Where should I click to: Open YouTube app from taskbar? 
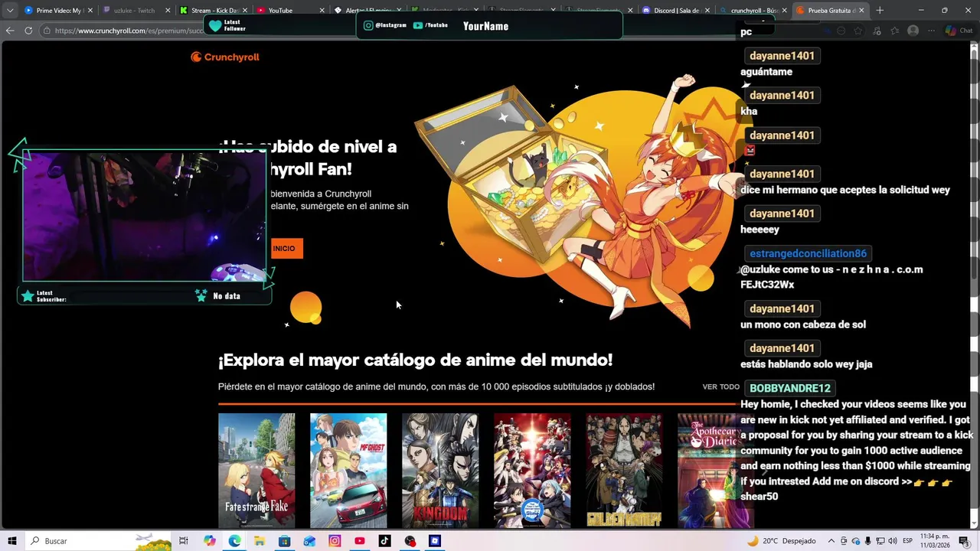(x=360, y=541)
